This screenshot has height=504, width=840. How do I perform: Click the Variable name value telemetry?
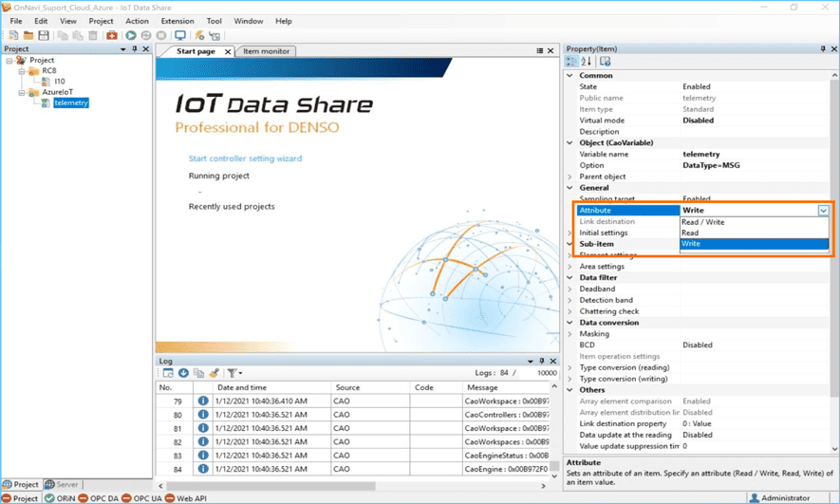(x=700, y=155)
